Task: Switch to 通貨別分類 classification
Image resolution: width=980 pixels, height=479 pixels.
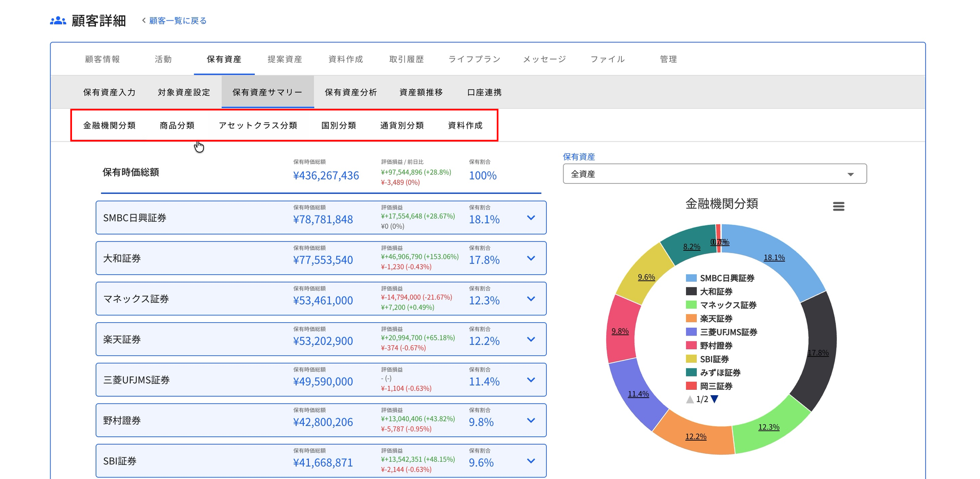Action: (x=402, y=125)
